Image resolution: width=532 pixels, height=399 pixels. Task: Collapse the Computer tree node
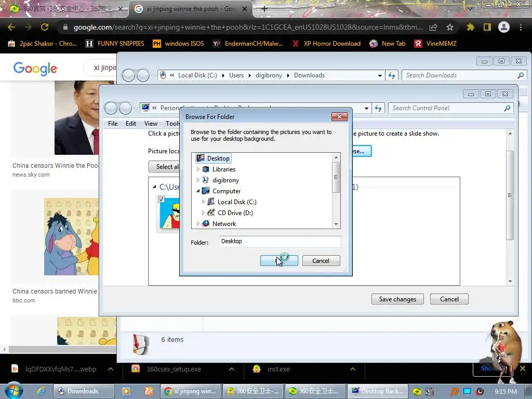[x=198, y=191]
